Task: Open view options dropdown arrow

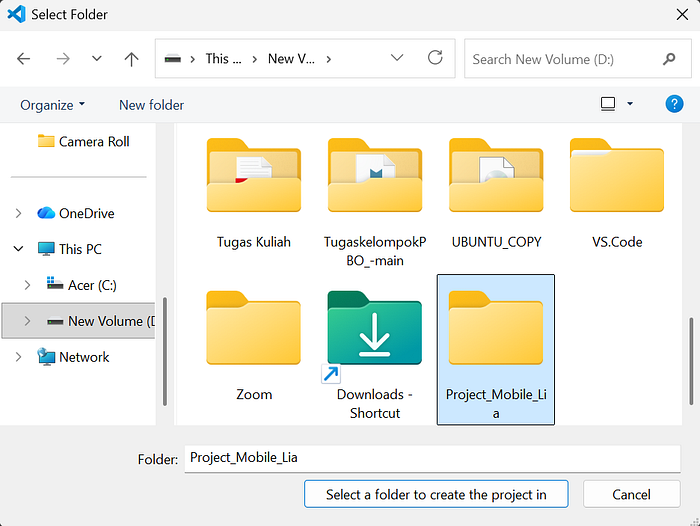Action: pyautogui.click(x=630, y=104)
